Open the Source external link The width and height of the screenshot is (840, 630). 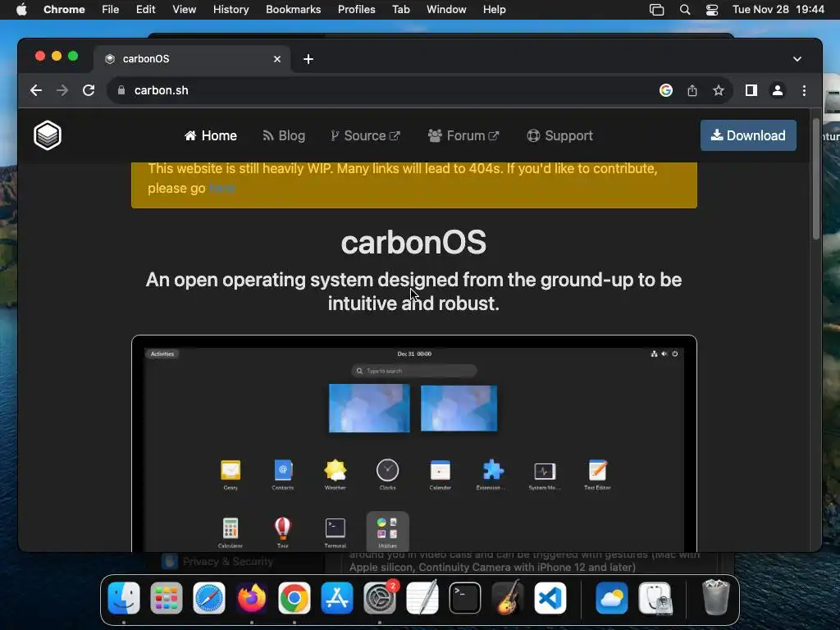tap(365, 135)
